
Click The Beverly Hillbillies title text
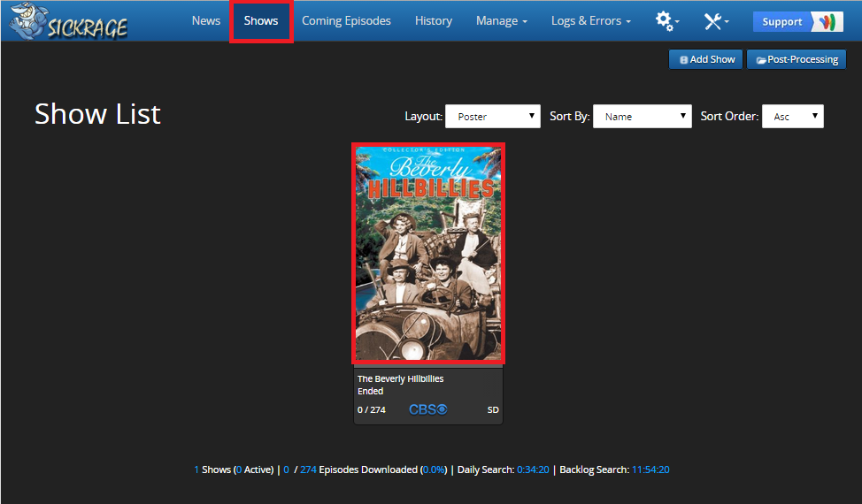[400, 378]
